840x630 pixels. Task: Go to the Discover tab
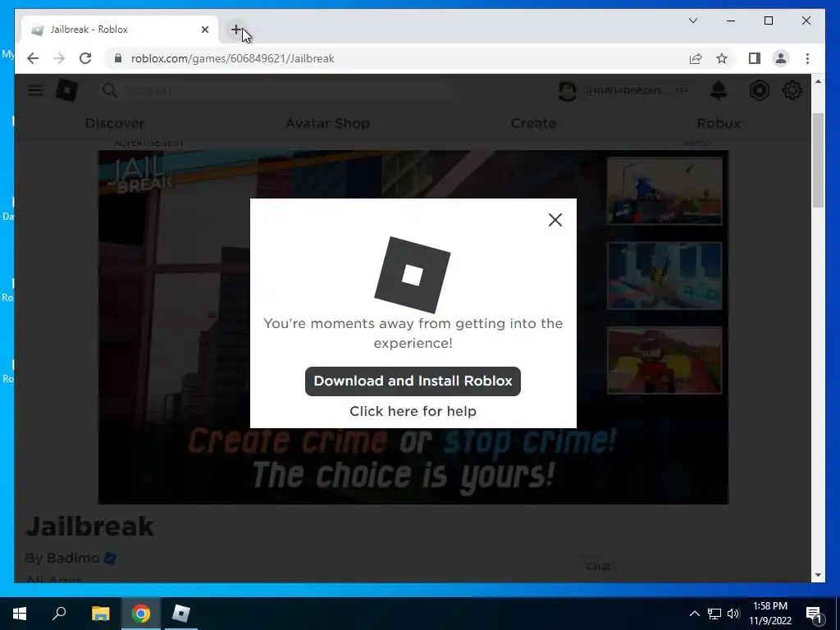(115, 123)
